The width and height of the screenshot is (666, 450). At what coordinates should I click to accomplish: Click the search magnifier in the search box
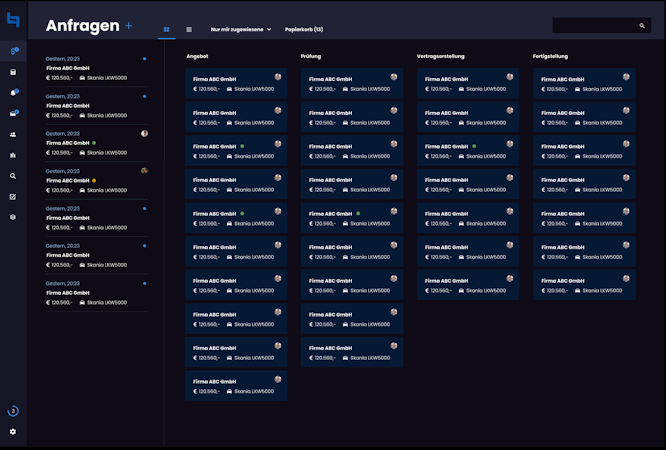(642, 26)
